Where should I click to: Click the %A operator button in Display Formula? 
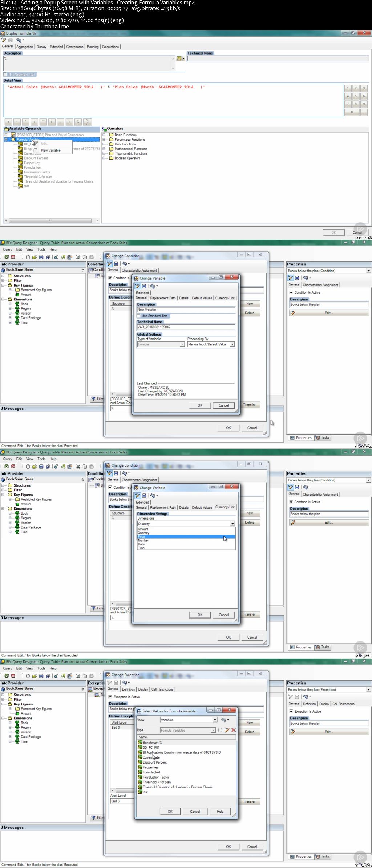click(x=87, y=122)
